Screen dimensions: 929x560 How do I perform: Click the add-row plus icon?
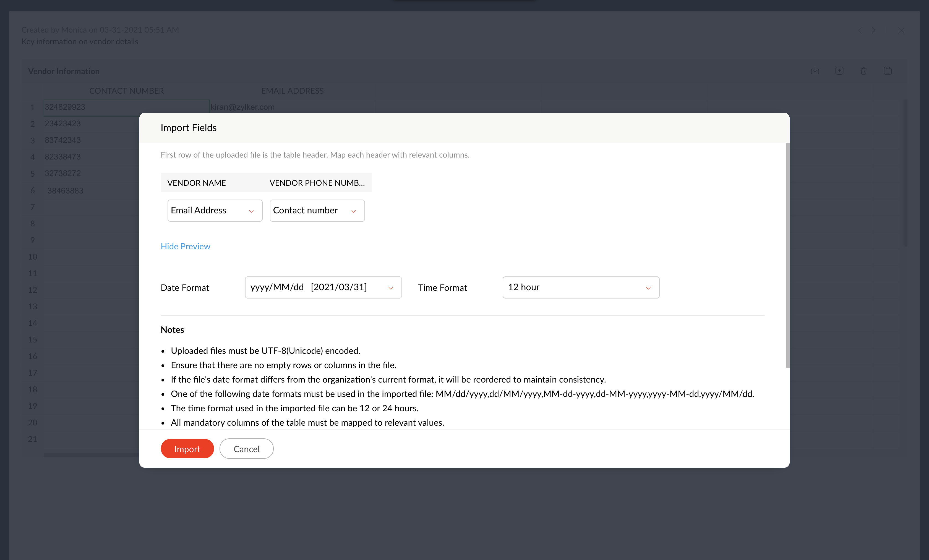[839, 71]
